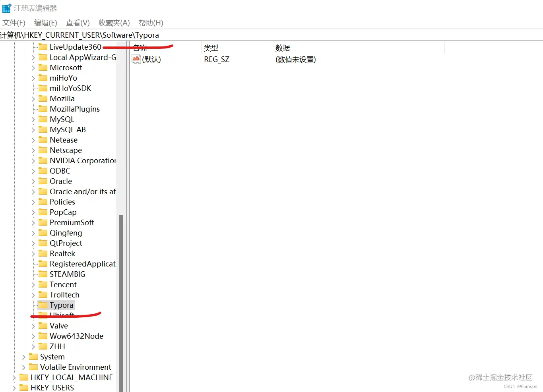Expand the System key chevron
This screenshot has width=543, height=392.
point(24,357)
